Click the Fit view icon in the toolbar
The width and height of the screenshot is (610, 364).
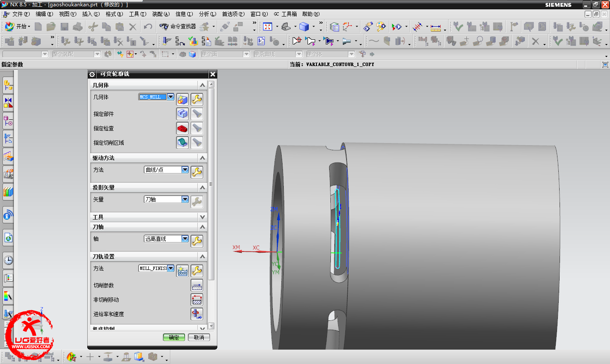(x=268, y=27)
